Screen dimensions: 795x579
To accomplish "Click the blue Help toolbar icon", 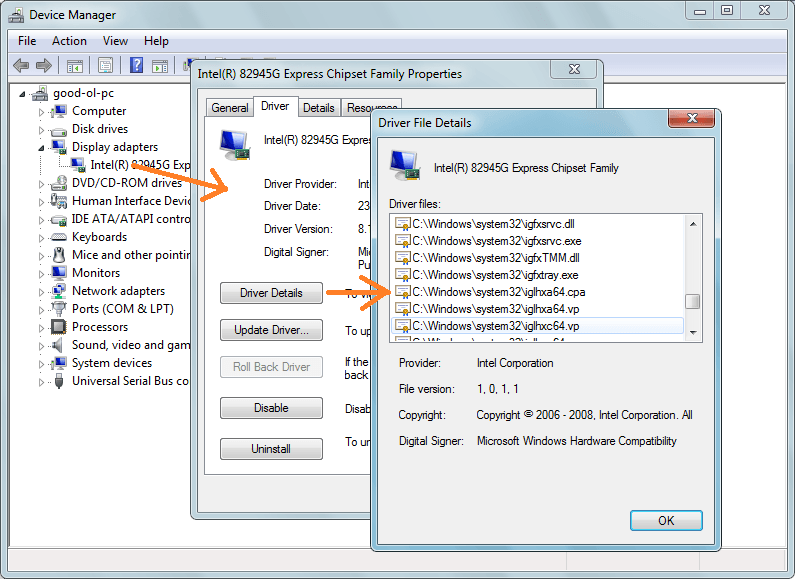I will (x=136, y=66).
